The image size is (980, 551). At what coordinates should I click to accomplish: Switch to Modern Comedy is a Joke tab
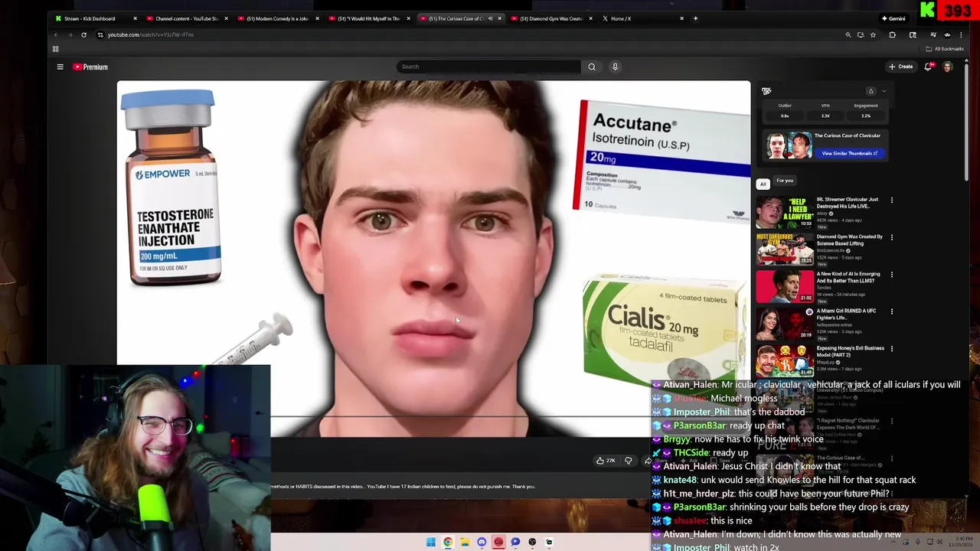pyautogui.click(x=277, y=18)
